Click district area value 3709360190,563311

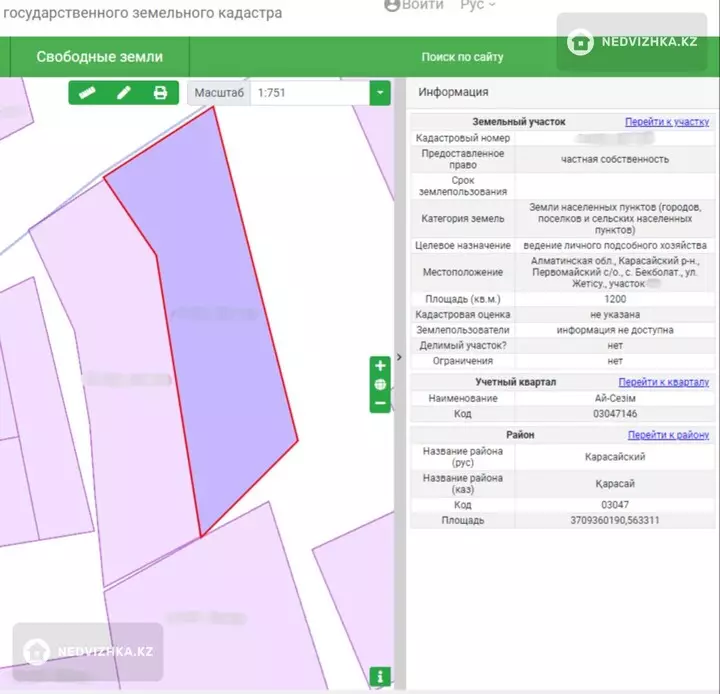[615, 520]
